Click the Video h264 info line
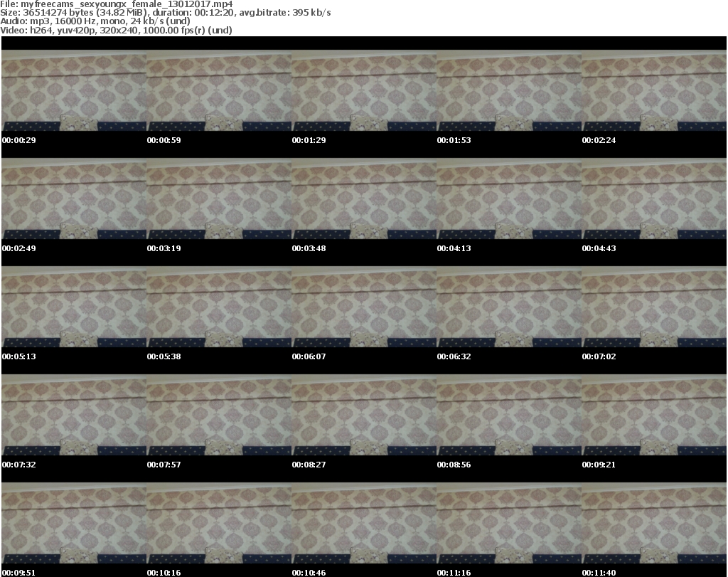Screen dimensions: 728x577 (x=116, y=30)
